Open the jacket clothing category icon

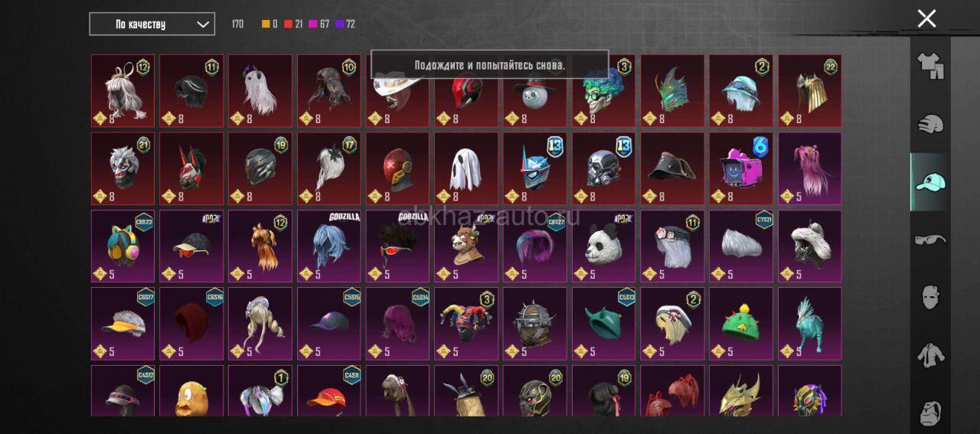930,354
